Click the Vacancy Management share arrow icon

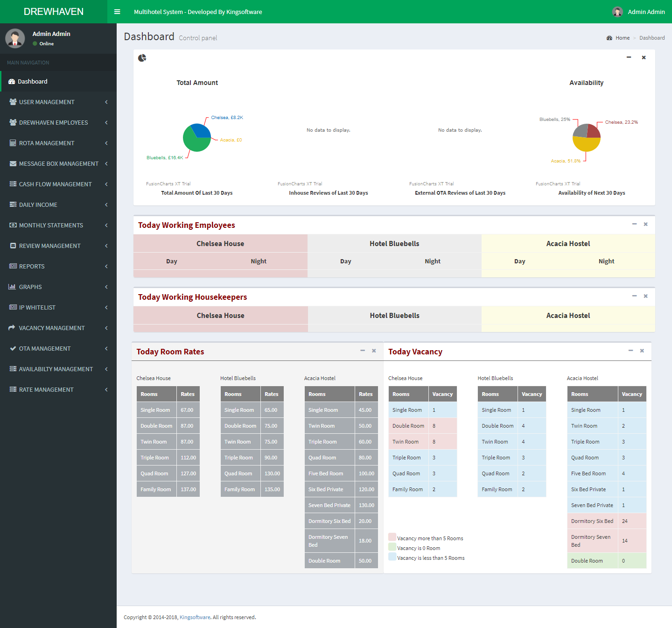tap(12, 328)
